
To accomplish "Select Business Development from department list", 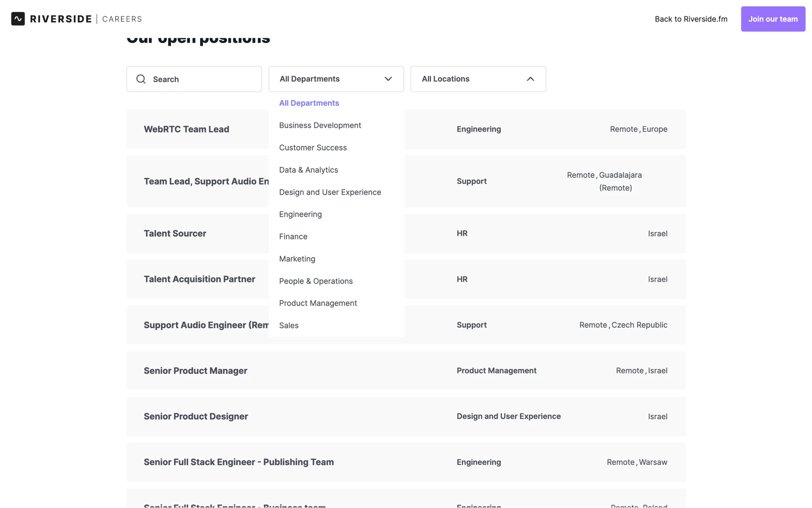I will [x=320, y=125].
